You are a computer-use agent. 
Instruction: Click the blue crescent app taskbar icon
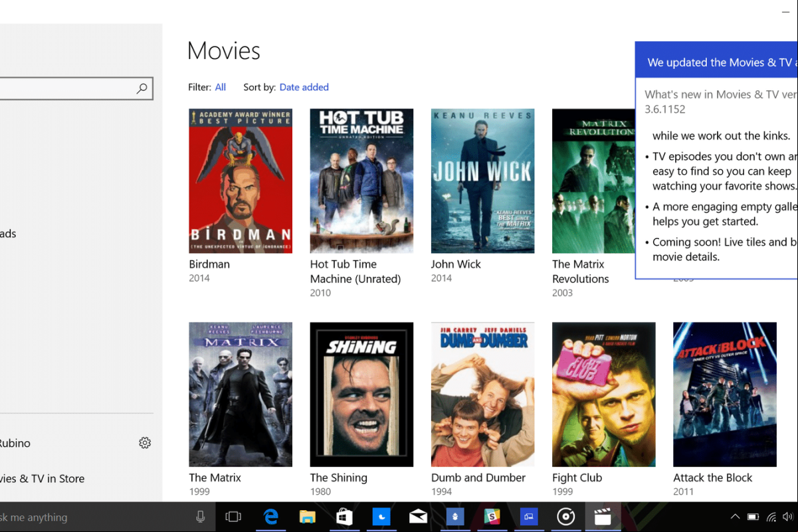[x=381, y=517]
